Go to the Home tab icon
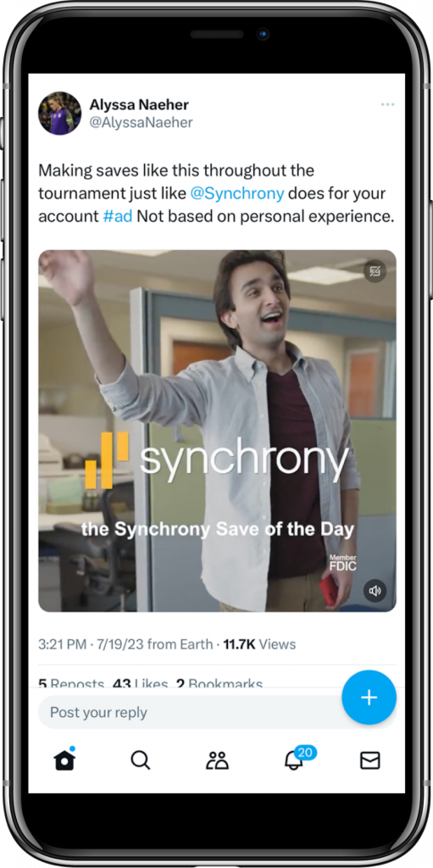 pos(64,759)
